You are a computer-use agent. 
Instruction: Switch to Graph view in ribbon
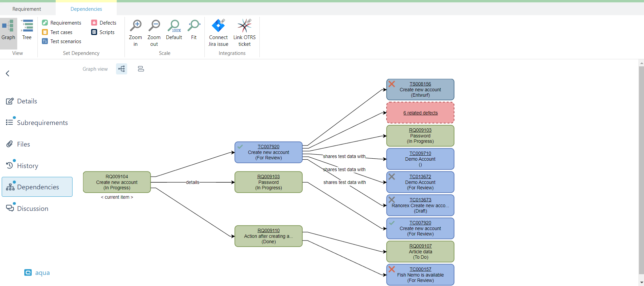click(8, 30)
